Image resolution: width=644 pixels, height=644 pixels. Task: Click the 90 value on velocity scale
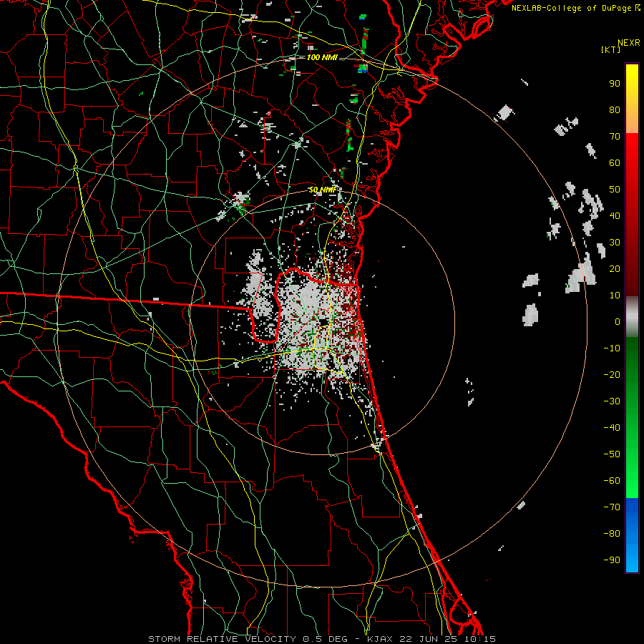pyautogui.click(x=615, y=84)
